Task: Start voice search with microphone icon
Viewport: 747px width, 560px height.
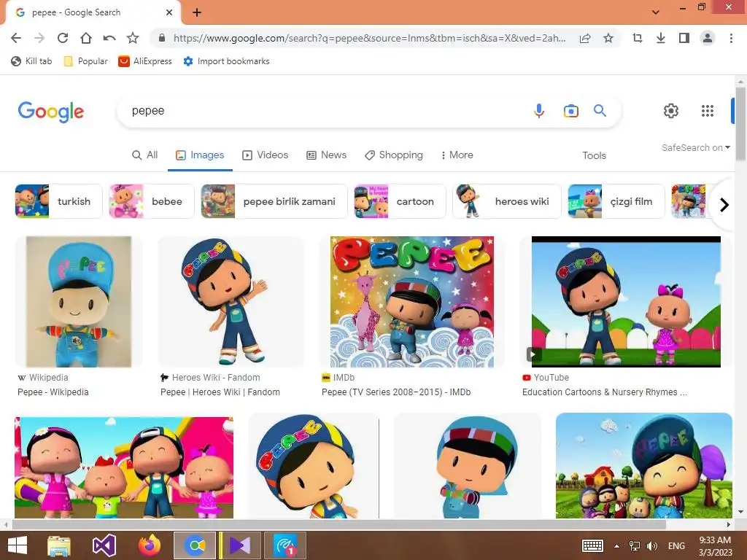Action: tap(539, 111)
